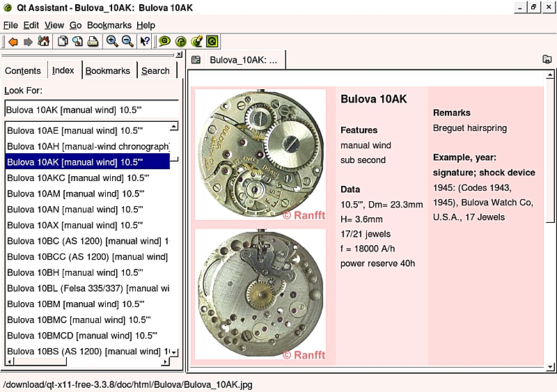
Task: Click the top watch movement image
Action: (x=261, y=155)
